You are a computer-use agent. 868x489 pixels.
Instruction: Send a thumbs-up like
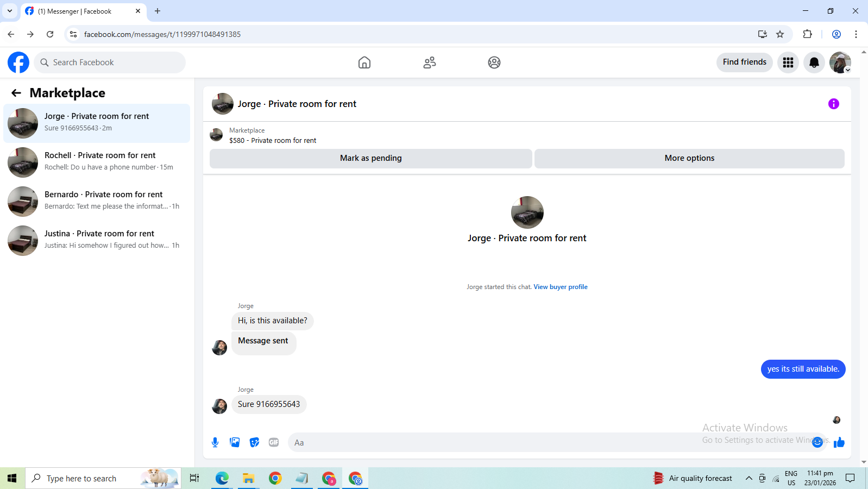(839, 442)
